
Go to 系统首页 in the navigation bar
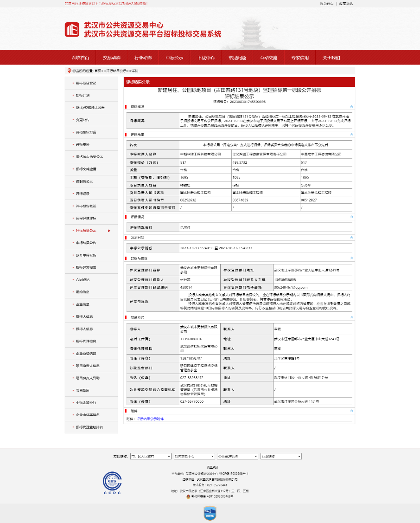click(x=80, y=58)
